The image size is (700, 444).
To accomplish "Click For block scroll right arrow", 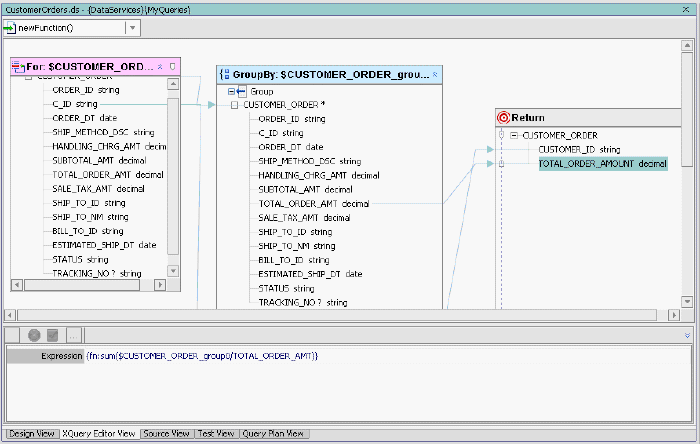I will coord(160,285).
